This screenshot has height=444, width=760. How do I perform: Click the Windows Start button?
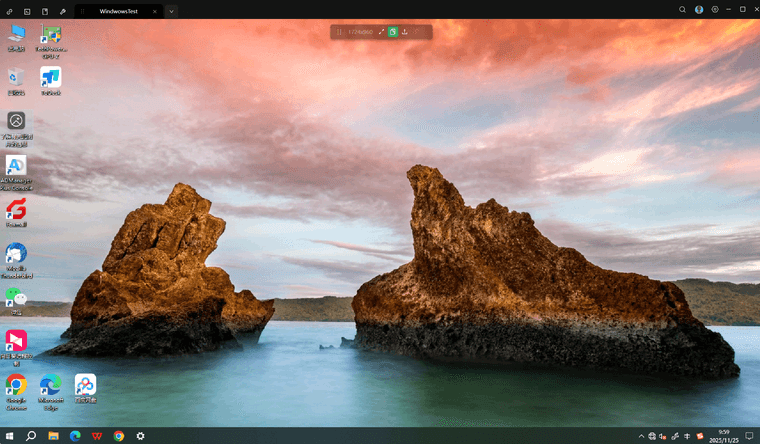9,436
